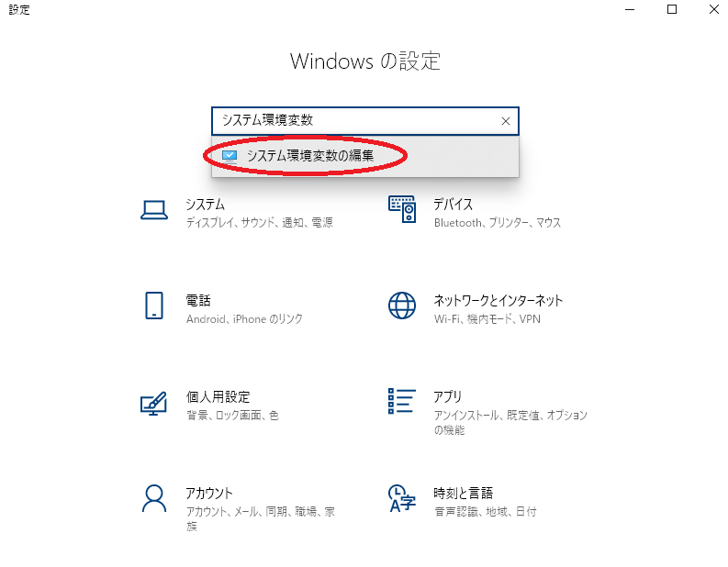The height and width of the screenshot is (567, 728).
Task: Open the 個人用設定 paintbrush icon
Action: point(153,403)
